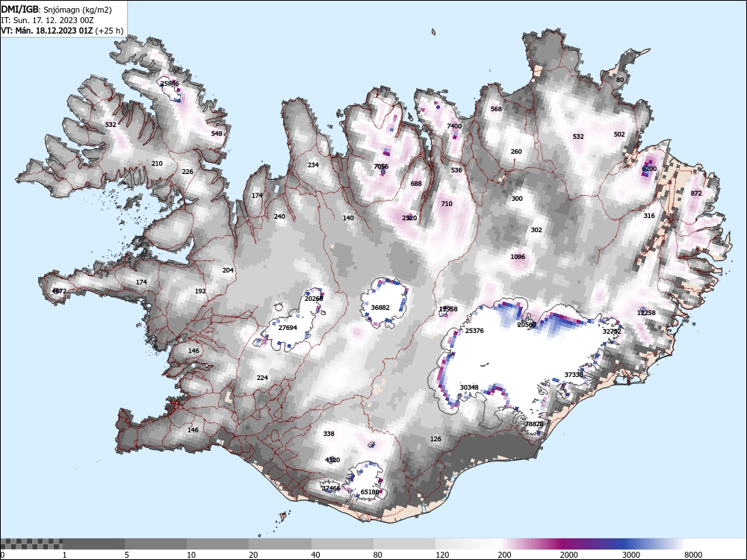
Task: Click the map value 316
Action: [x=649, y=215]
